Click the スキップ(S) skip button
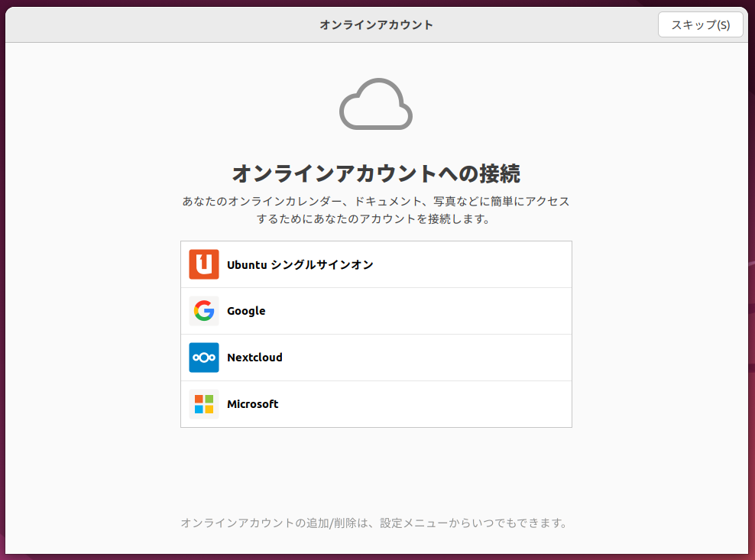Image resolution: width=755 pixels, height=560 pixels. [700, 24]
